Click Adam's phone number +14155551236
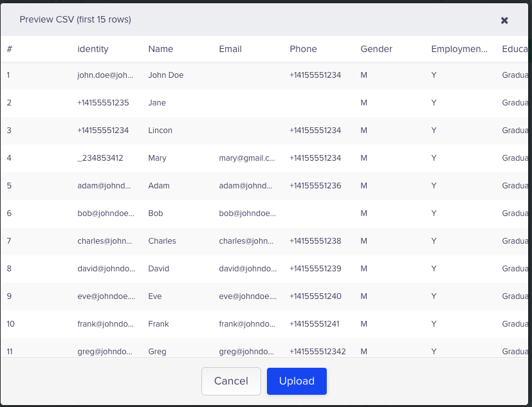The width and height of the screenshot is (532, 407). tap(315, 186)
